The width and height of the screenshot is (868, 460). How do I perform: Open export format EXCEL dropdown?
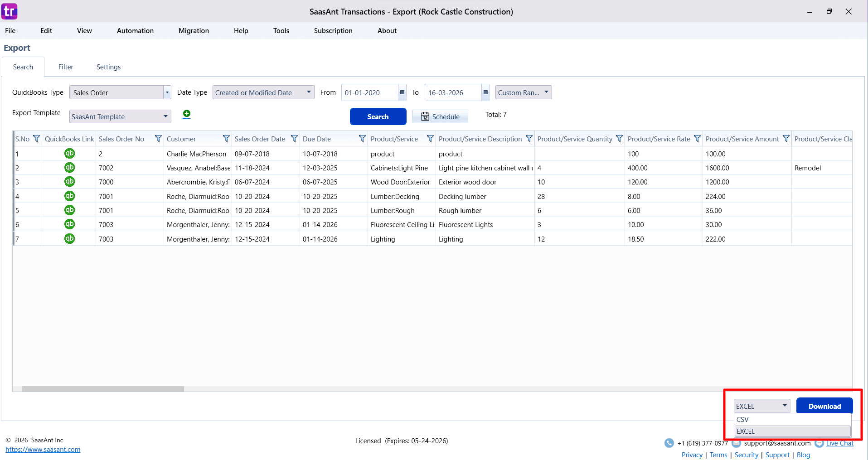pos(762,406)
